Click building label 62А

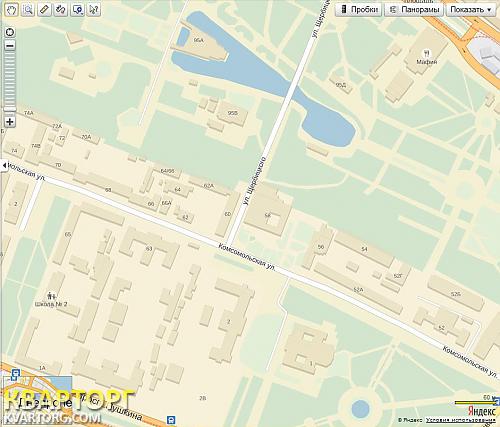(208, 186)
